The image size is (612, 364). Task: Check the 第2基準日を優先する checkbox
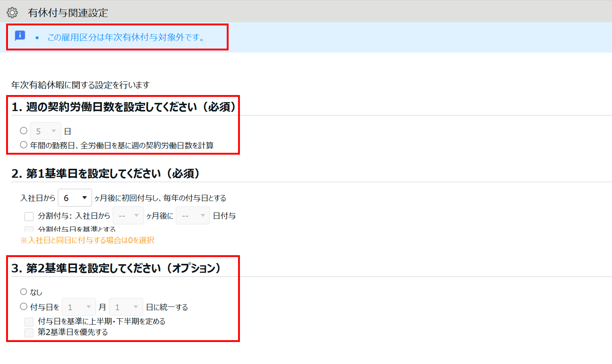(x=29, y=333)
